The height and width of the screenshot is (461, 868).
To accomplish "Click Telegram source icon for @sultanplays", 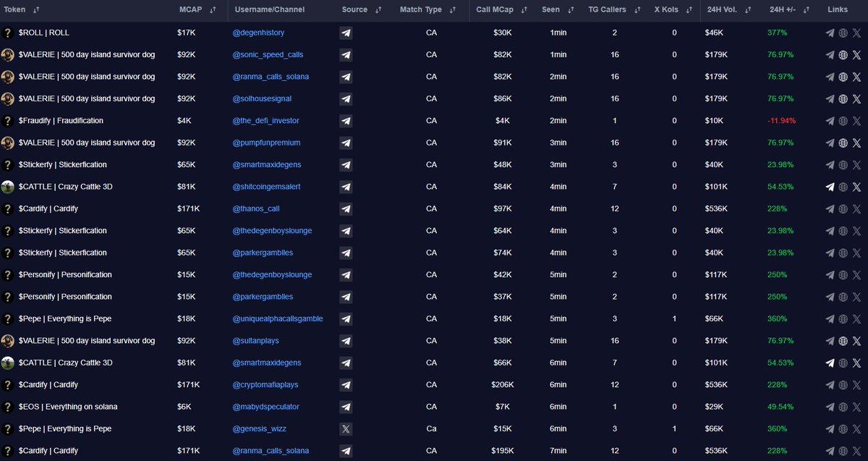I will (346, 341).
